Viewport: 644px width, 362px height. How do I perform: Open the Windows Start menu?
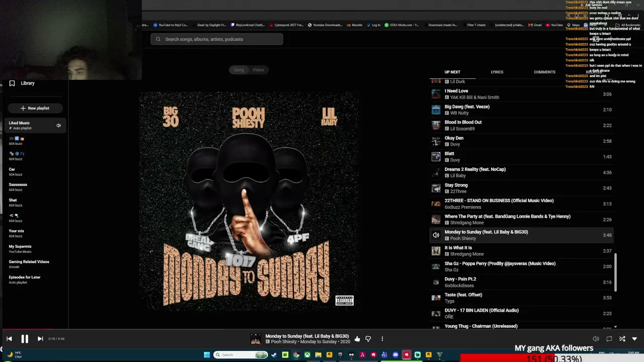(207, 355)
